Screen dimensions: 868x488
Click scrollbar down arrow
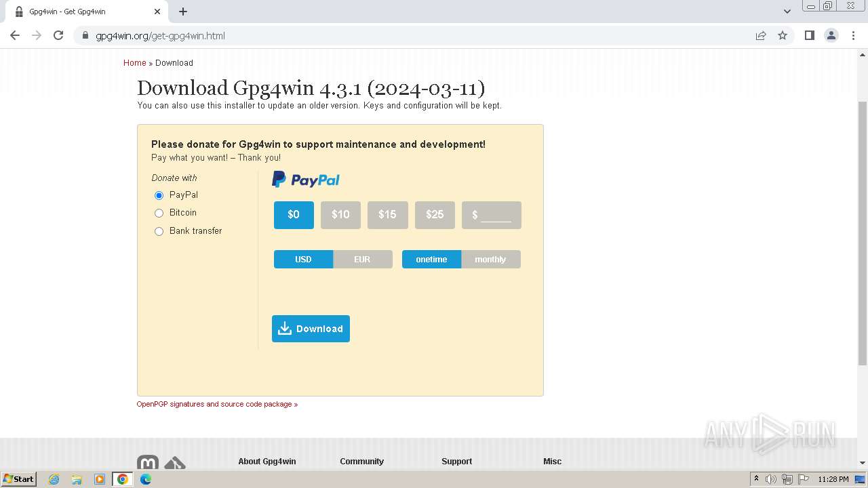coord(863,463)
